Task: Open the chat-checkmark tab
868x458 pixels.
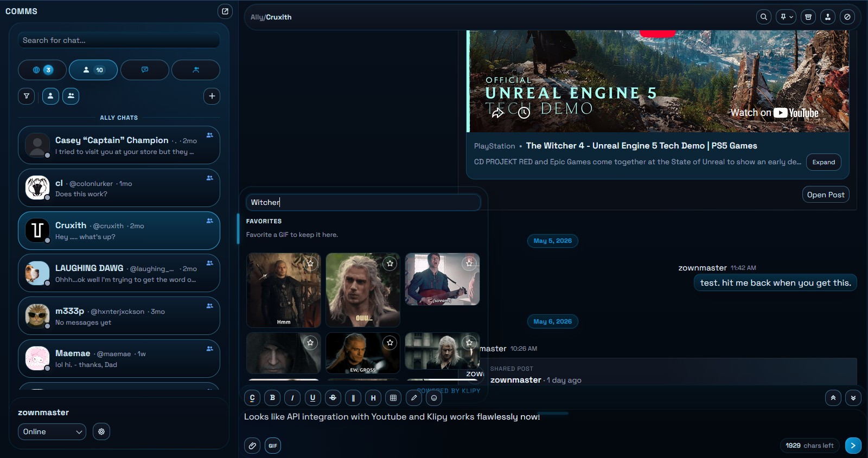Action: 145,70
